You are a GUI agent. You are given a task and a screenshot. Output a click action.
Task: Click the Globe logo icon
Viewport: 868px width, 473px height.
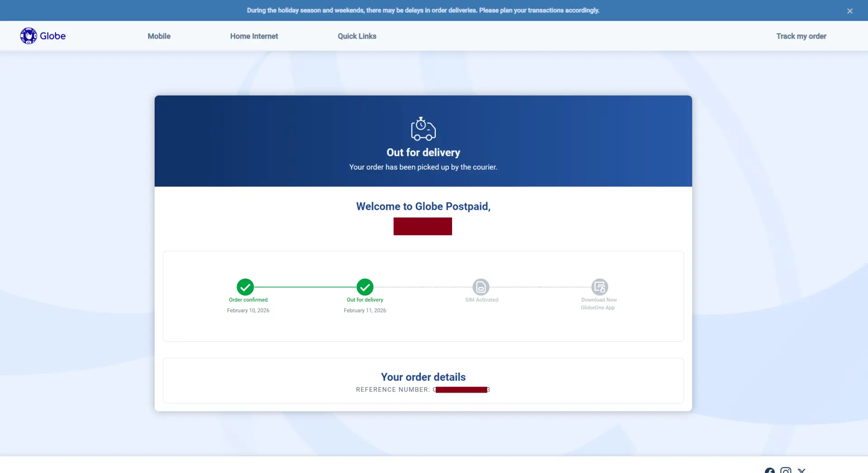(x=28, y=36)
